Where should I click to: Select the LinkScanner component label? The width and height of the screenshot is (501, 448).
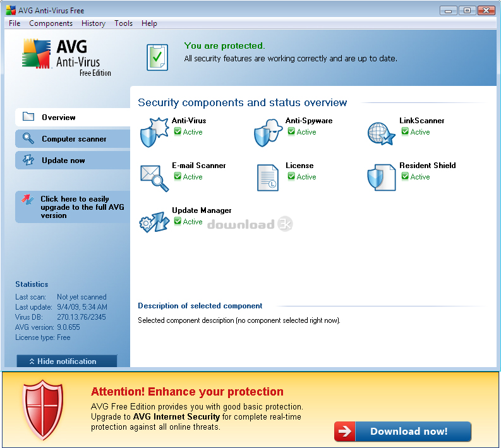(422, 121)
